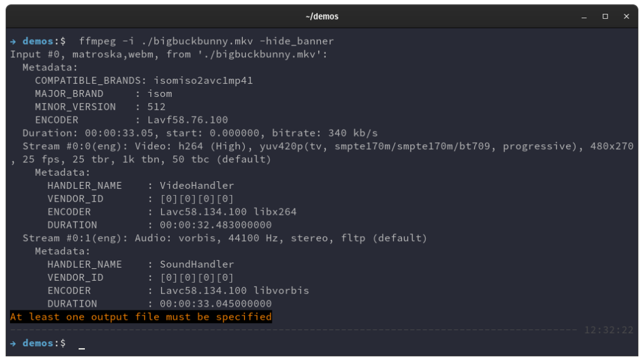This screenshot has height=362, width=644.
Task: Click the 12:32:22 timestamp
Action: [609, 330]
